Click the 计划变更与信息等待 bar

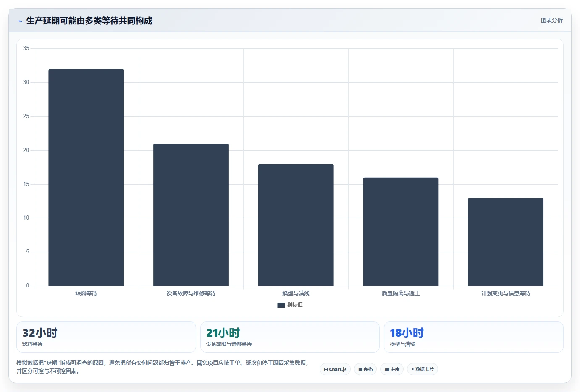pos(506,242)
